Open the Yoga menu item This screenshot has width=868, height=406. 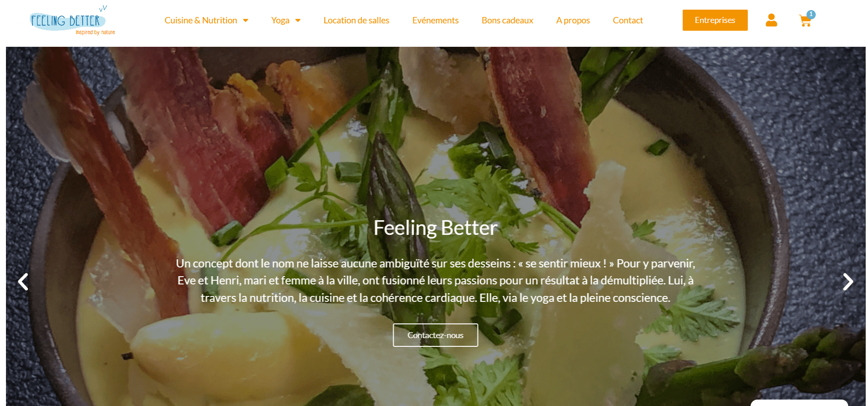pyautogui.click(x=280, y=21)
